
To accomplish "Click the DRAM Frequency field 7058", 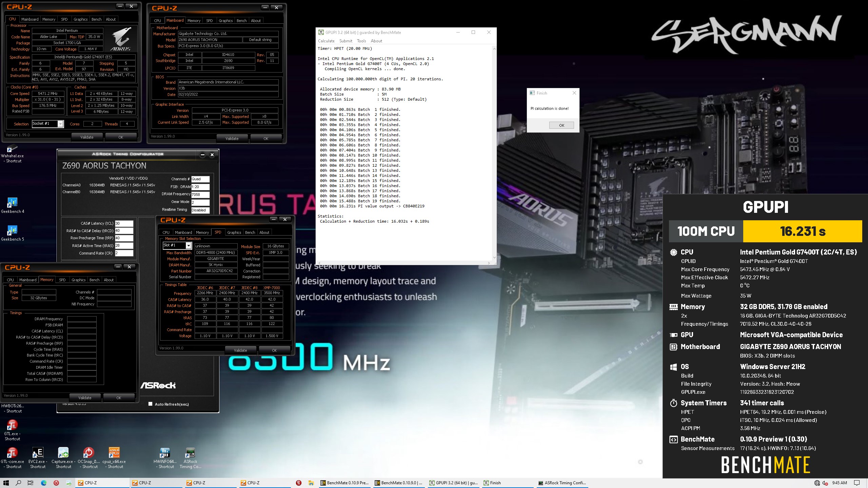I will coord(200,195).
